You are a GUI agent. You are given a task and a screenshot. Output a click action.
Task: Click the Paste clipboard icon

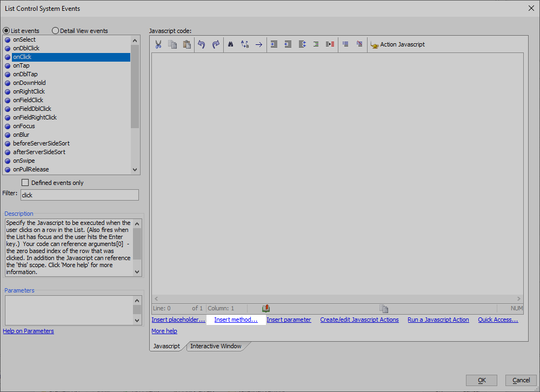(186, 44)
